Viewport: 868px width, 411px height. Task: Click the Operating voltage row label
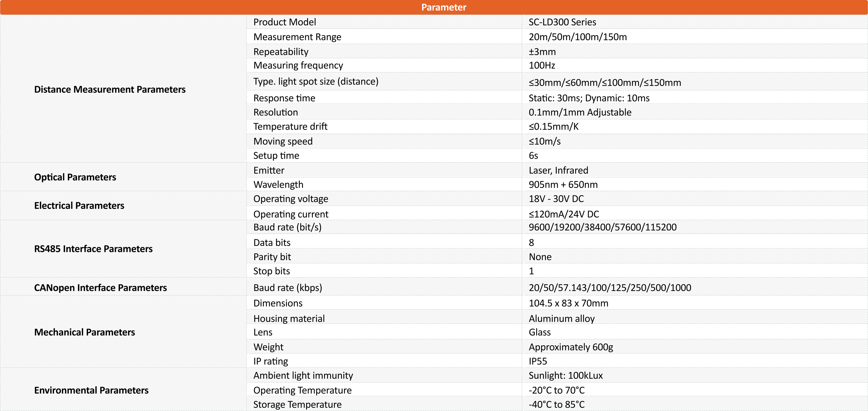point(291,199)
